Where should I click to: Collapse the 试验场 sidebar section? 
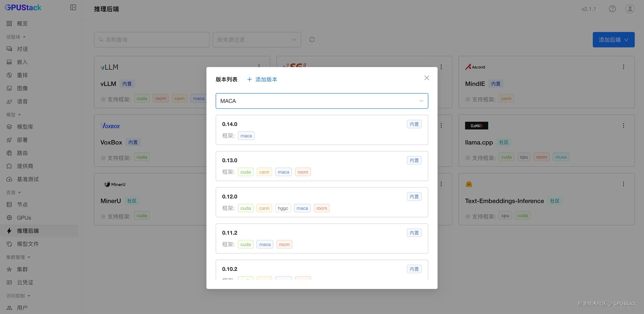16,37
